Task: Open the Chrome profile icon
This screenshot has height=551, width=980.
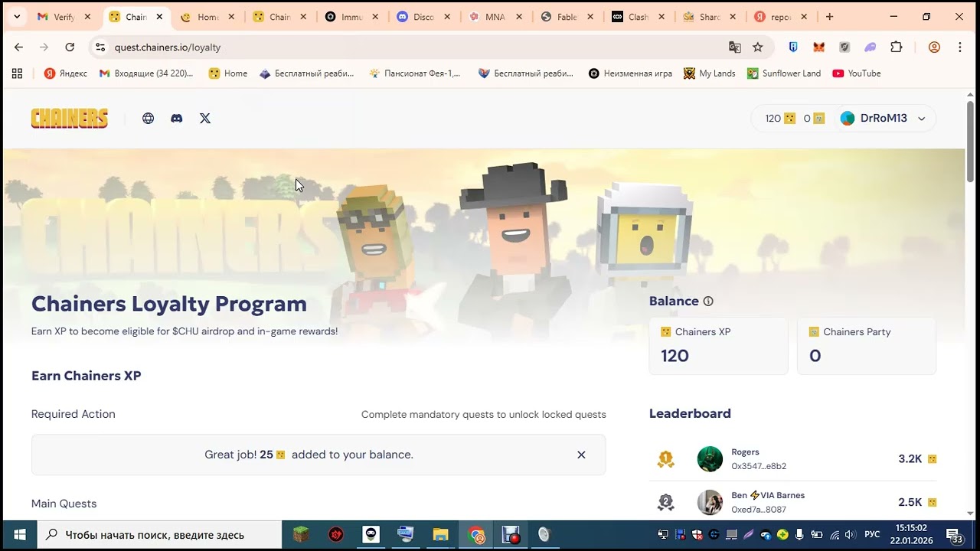Action: pyautogui.click(x=934, y=47)
